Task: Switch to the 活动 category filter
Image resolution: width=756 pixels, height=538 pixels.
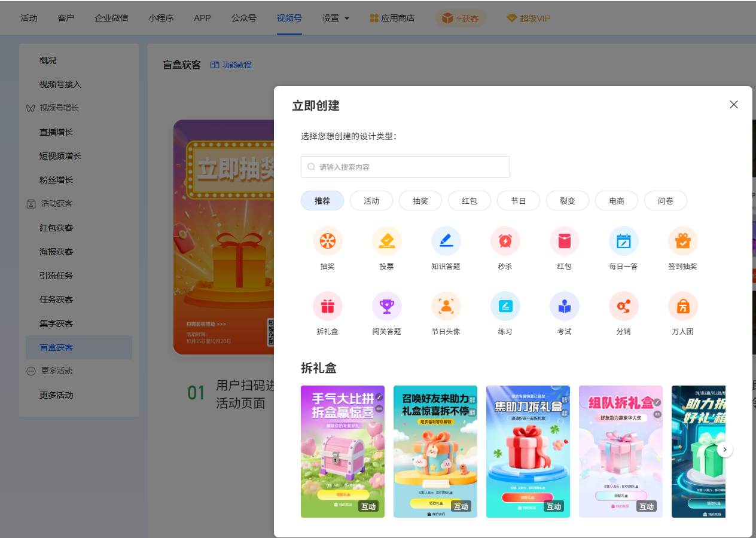Action: point(371,201)
